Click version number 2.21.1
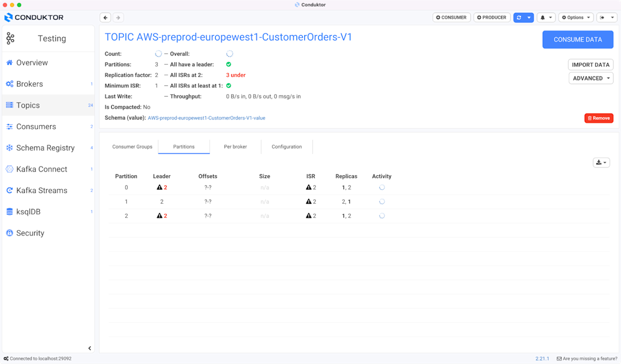Viewport: 621px width, 364px height. click(542, 358)
